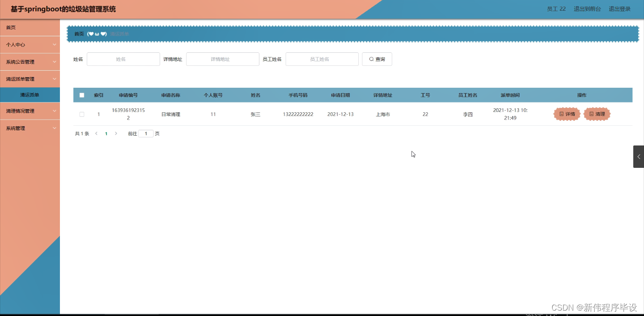Check the checkbox on the first data row
The height and width of the screenshot is (316, 644).
point(82,114)
